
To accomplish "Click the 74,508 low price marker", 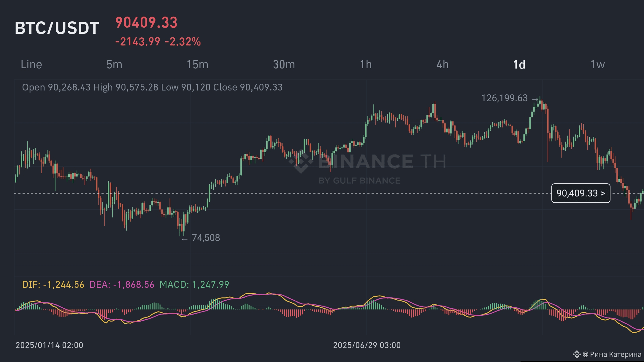I will point(206,238).
